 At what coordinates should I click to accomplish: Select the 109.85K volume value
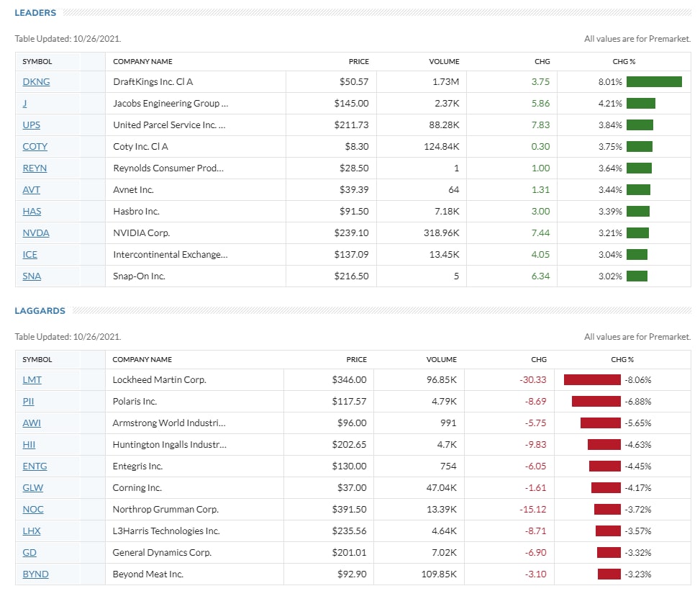coord(439,574)
